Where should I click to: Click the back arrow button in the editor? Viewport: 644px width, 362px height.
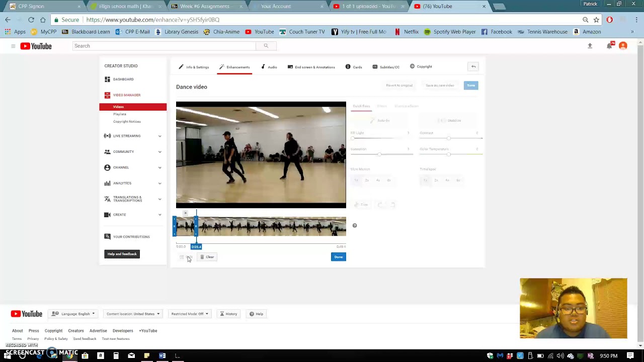[x=473, y=66]
